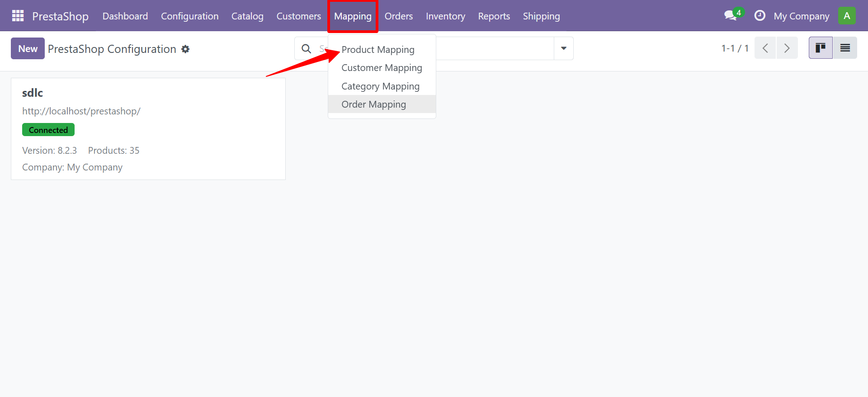
Task: Select Customer Mapping from dropdown
Action: point(382,68)
